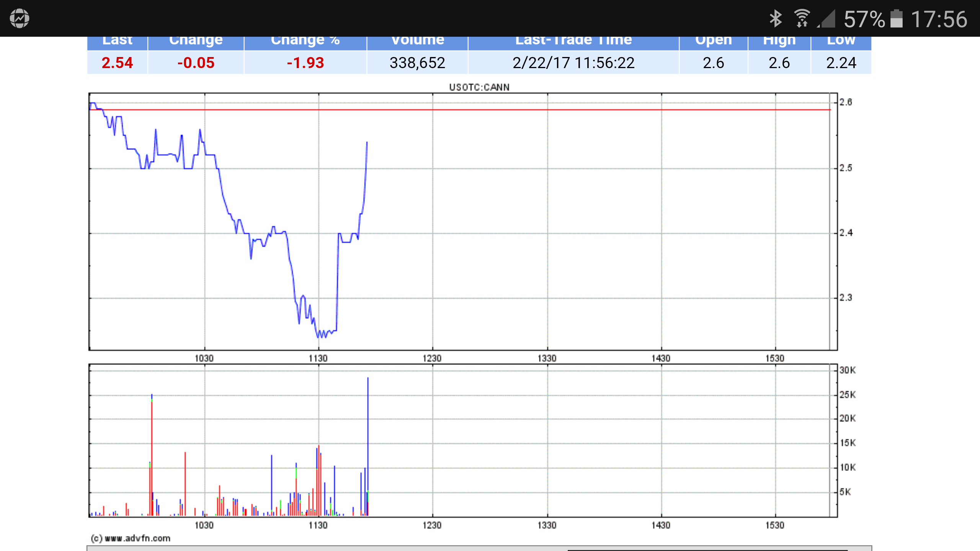
Task: Tap the tallest blue volume bar
Action: [368, 440]
